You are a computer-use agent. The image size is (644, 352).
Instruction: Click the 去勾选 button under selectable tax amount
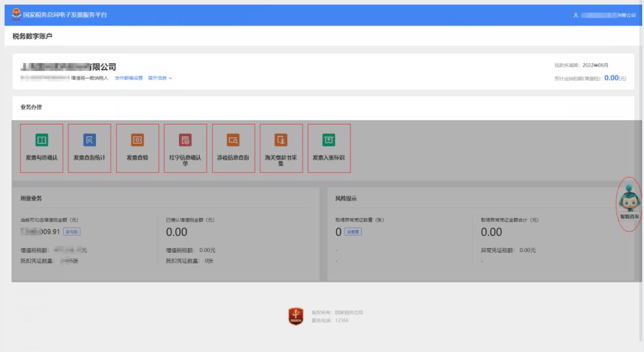pyautogui.click(x=72, y=232)
